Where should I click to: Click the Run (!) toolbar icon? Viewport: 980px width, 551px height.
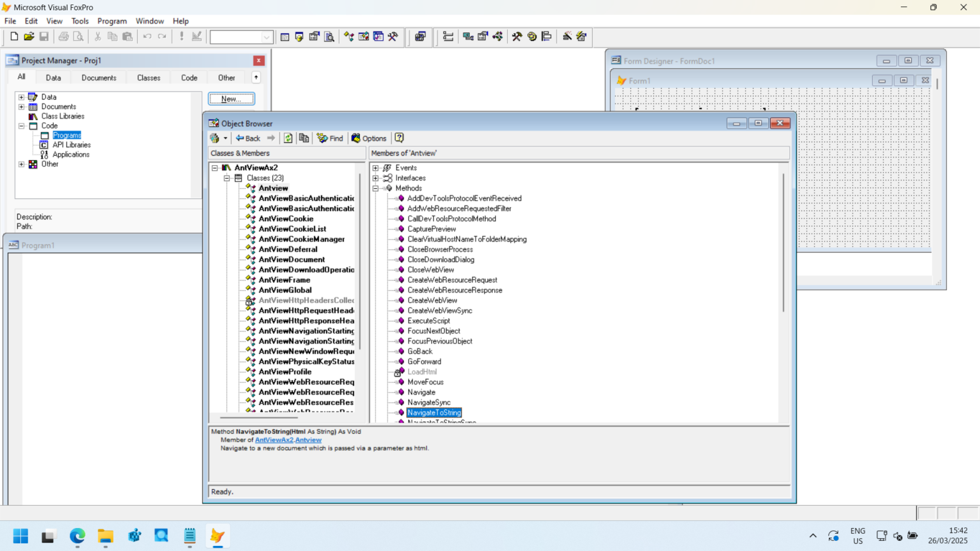(x=181, y=36)
